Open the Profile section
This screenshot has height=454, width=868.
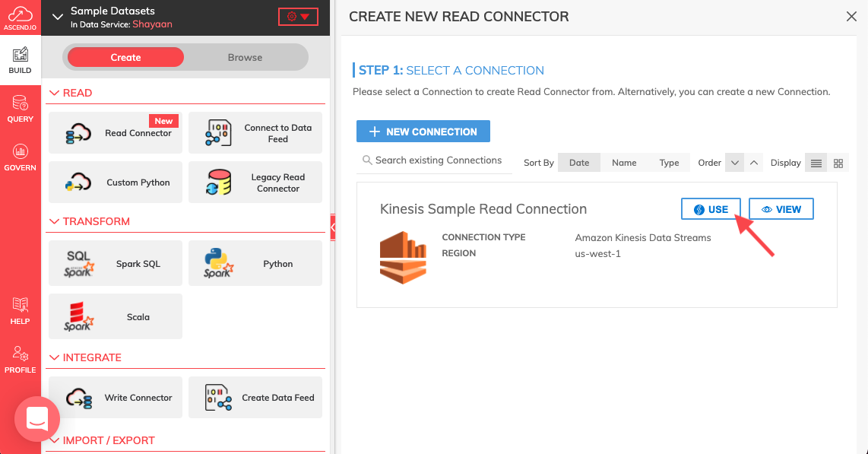click(x=21, y=360)
